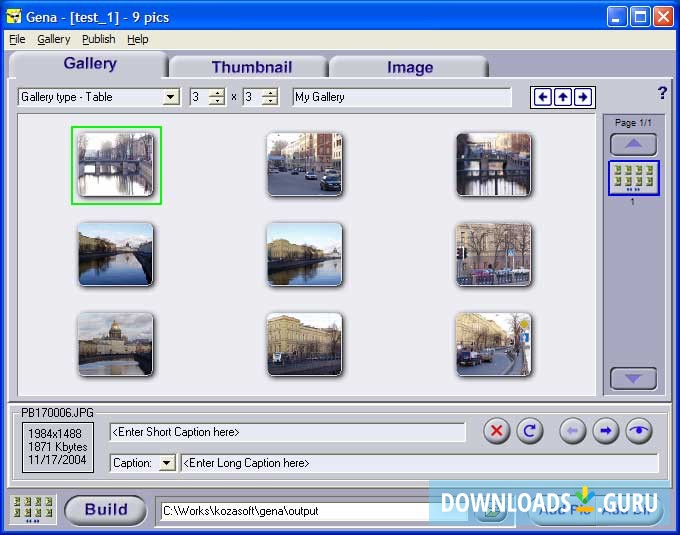Screen dimensions: 680x535
Task: Click the left arrow navigation icon
Action: pos(543,97)
